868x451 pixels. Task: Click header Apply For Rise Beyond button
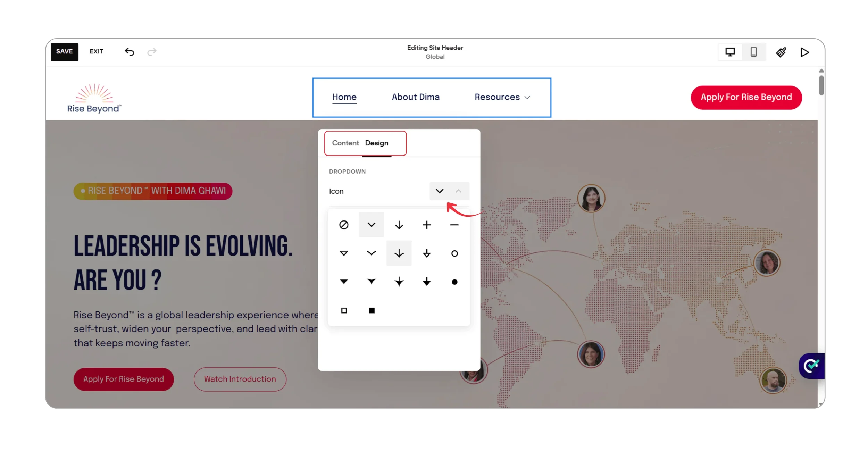tap(746, 97)
